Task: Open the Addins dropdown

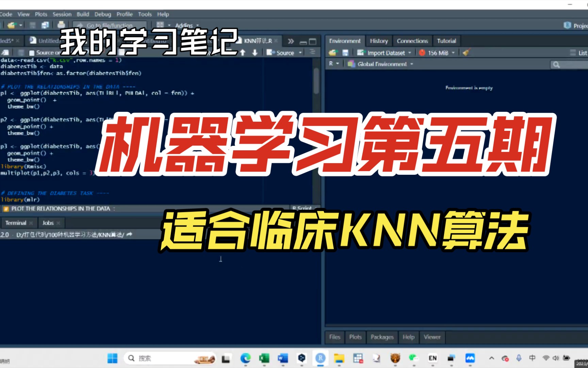Action: [187, 26]
